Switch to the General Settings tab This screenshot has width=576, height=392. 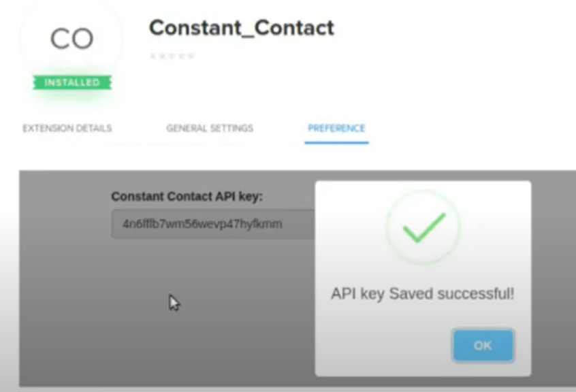click(210, 128)
